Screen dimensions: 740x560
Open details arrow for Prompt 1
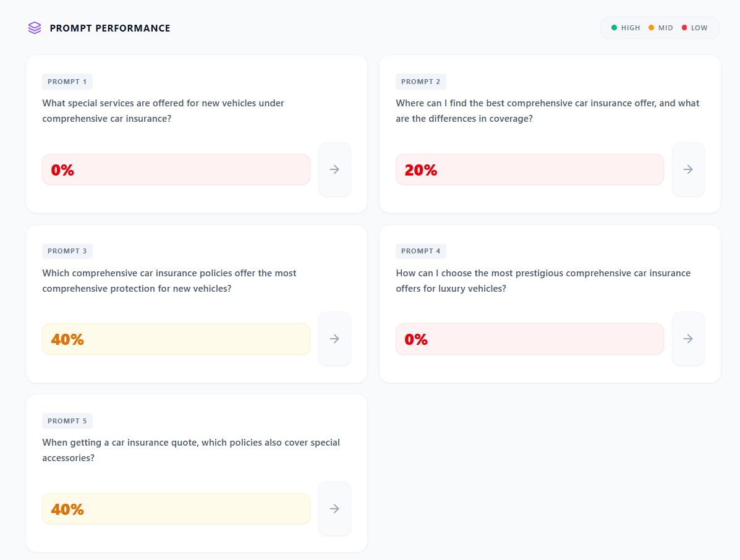click(334, 169)
